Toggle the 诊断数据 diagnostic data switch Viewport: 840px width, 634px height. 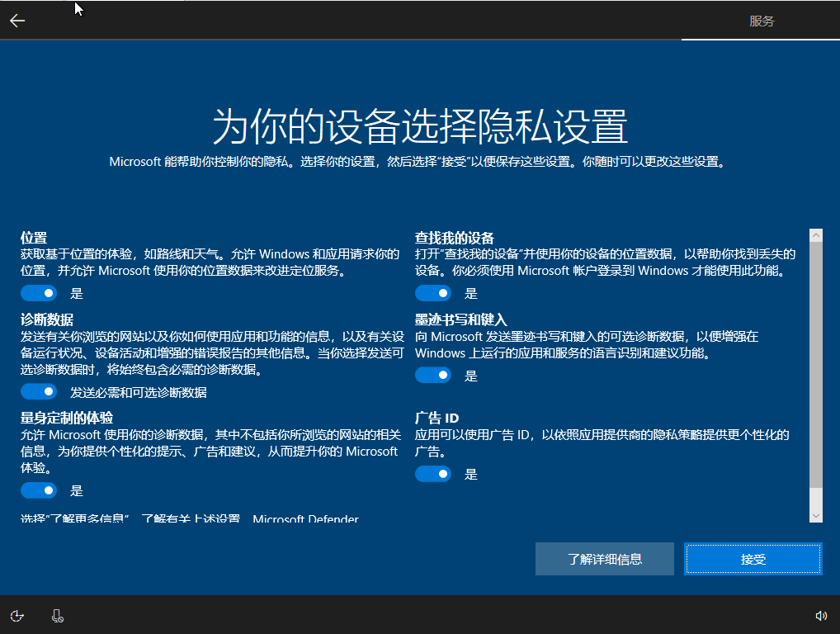point(39,392)
